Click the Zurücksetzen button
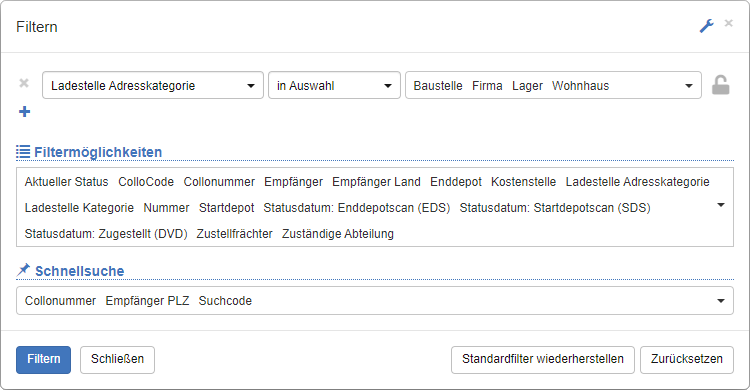Viewport: 750px width, 390px height. point(686,359)
